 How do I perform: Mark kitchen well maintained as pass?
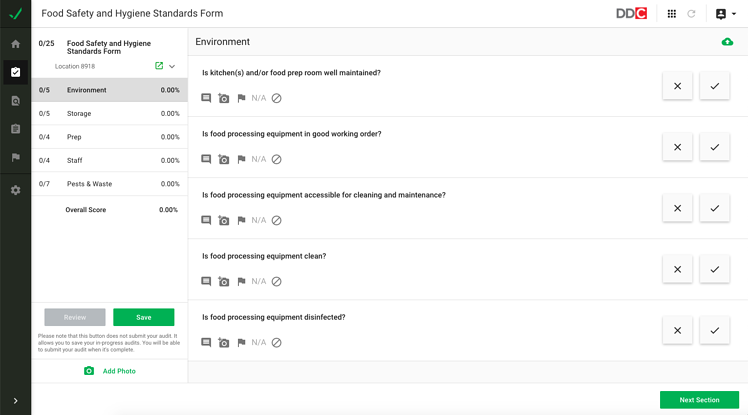click(x=714, y=86)
